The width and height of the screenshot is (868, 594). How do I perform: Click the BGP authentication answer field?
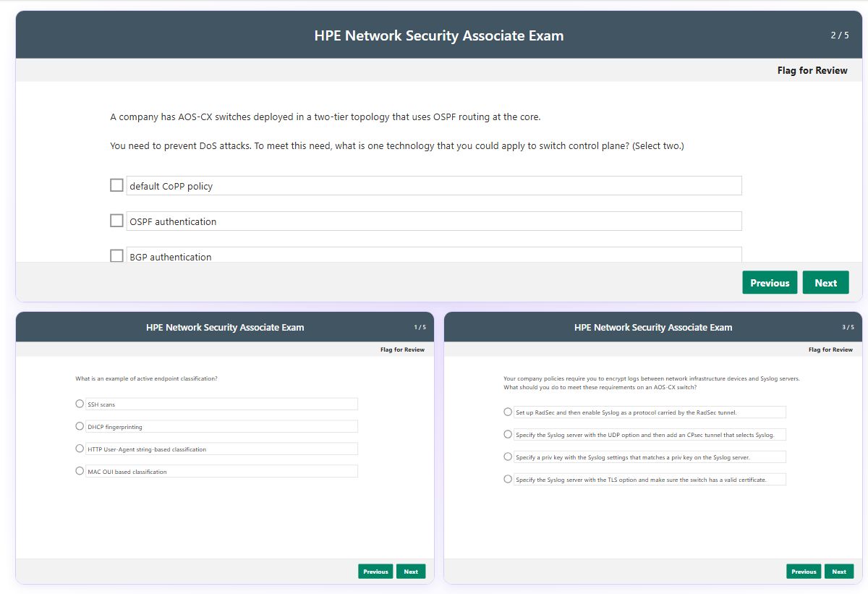click(434, 255)
